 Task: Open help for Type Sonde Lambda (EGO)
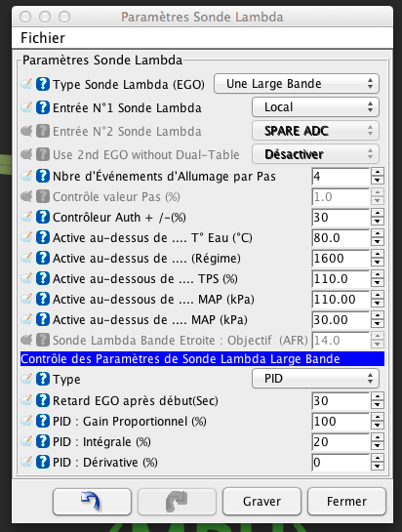(x=43, y=84)
